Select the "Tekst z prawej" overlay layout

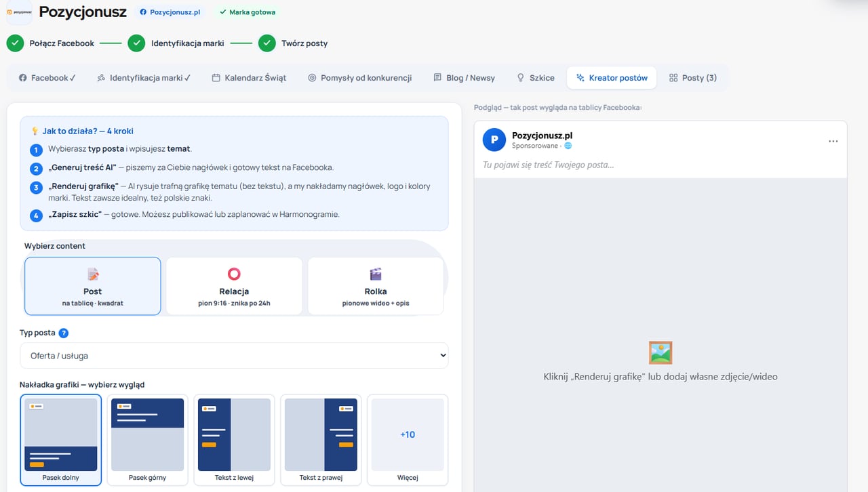321,440
